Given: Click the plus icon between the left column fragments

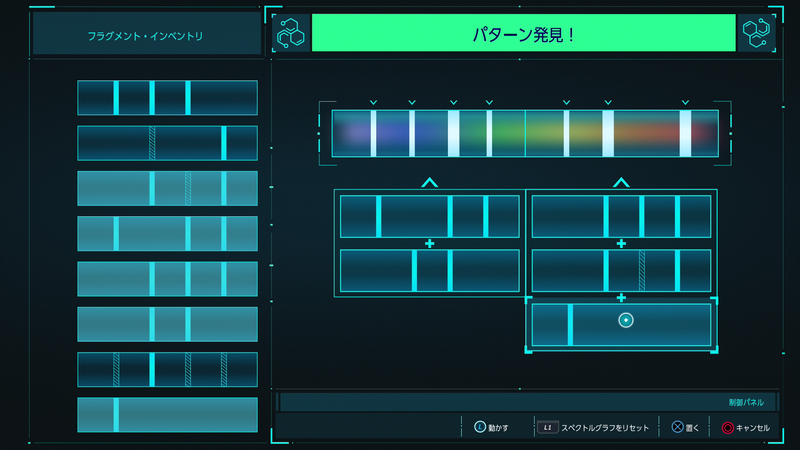Looking at the screenshot, I should pyautogui.click(x=430, y=244).
